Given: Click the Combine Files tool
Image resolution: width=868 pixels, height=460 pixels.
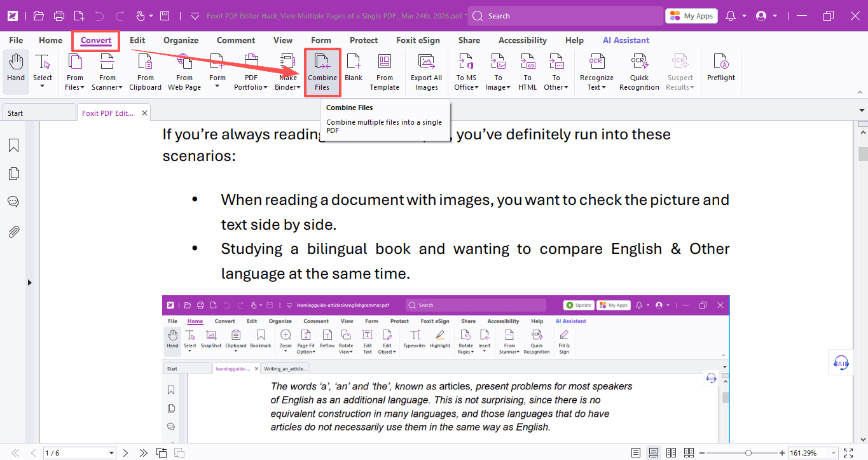Looking at the screenshot, I should 322,71.
